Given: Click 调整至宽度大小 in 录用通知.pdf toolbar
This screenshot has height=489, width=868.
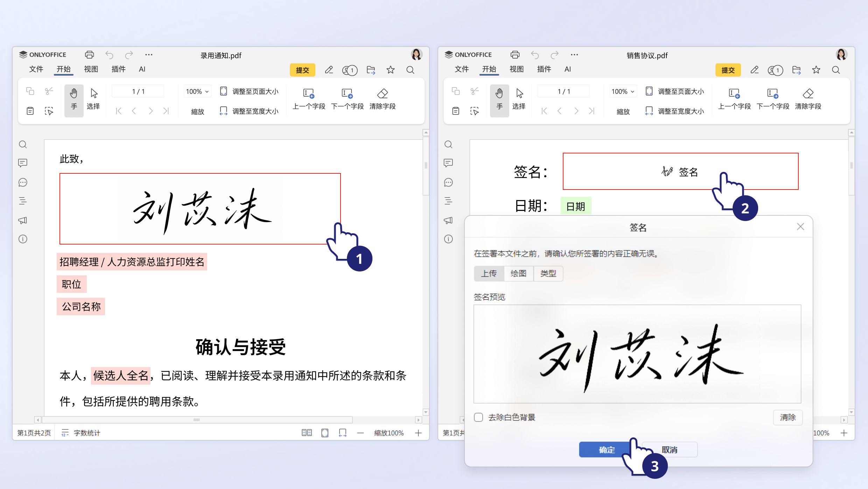Looking at the screenshot, I should pos(249,111).
